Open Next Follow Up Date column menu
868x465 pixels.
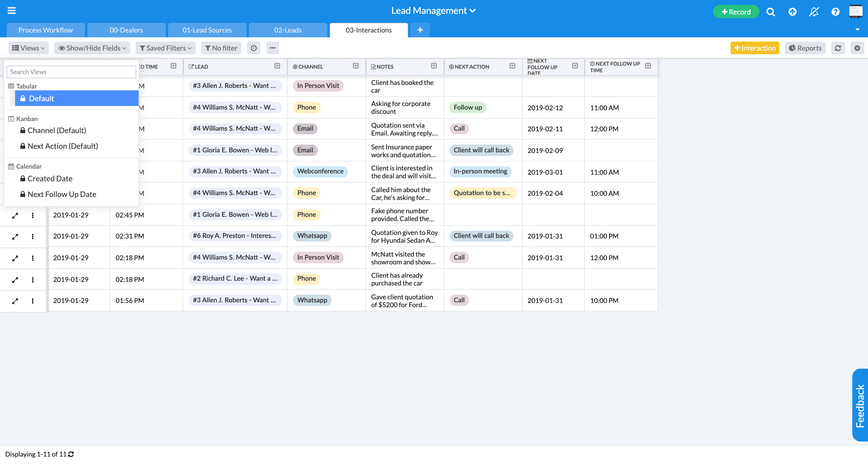pyautogui.click(x=575, y=66)
